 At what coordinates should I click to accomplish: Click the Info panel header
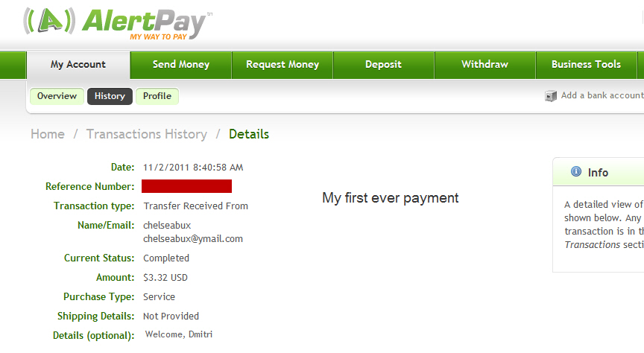599,172
